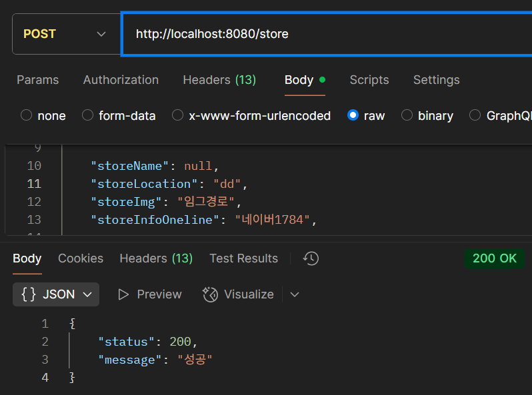The image size is (532, 395).
Task: Open the POST method dropdown
Action: (66, 34)
